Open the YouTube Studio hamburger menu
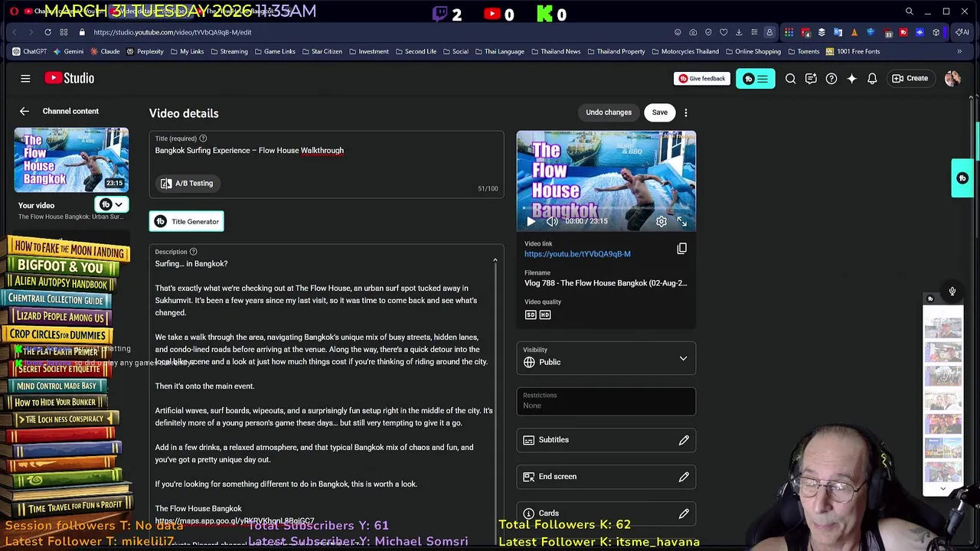The width and height of the screenshot is (980, 551). [25, 78]
